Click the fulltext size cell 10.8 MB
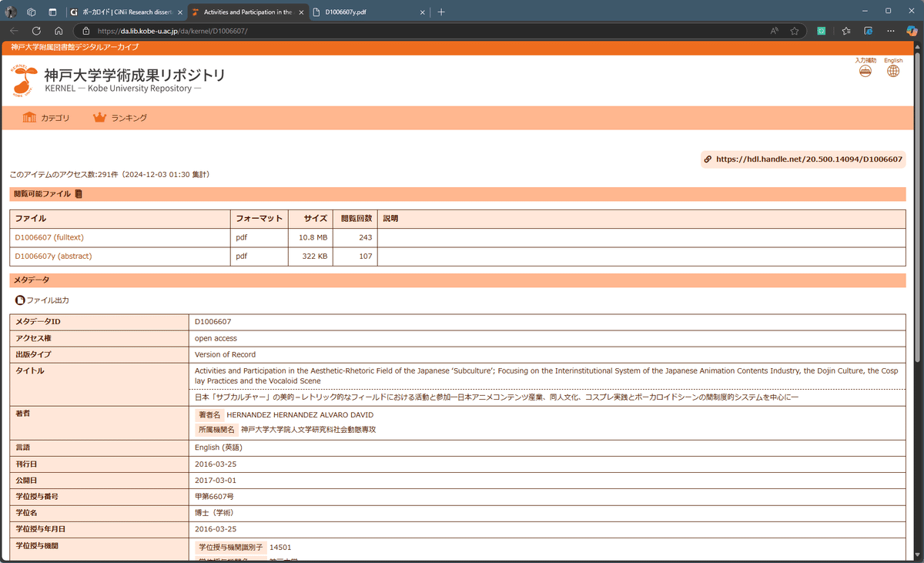 coord(310,237)
